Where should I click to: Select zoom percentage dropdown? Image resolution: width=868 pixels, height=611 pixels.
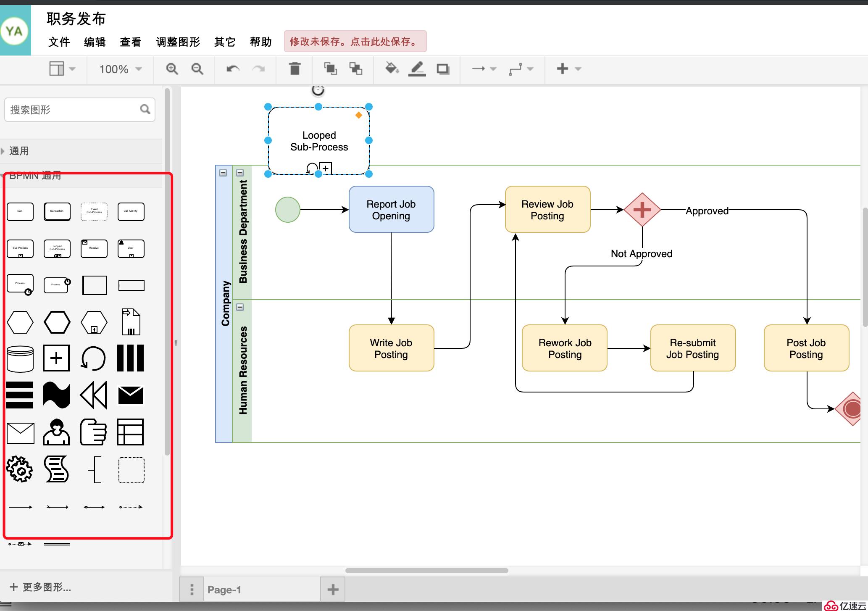point(119,68)
